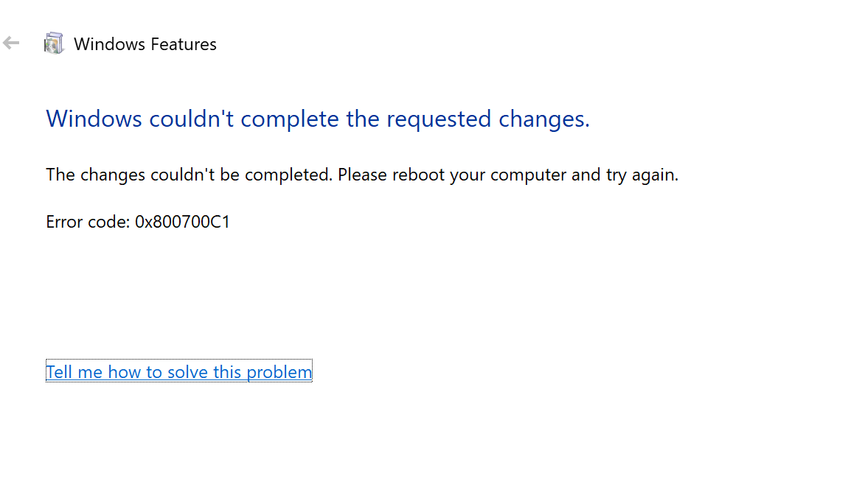Click the sentence 'The changes couldn't be completed.'
Image resolution: width=862 pixels, height=504 pixels.
pyautogui.click(x=189, y=175)
